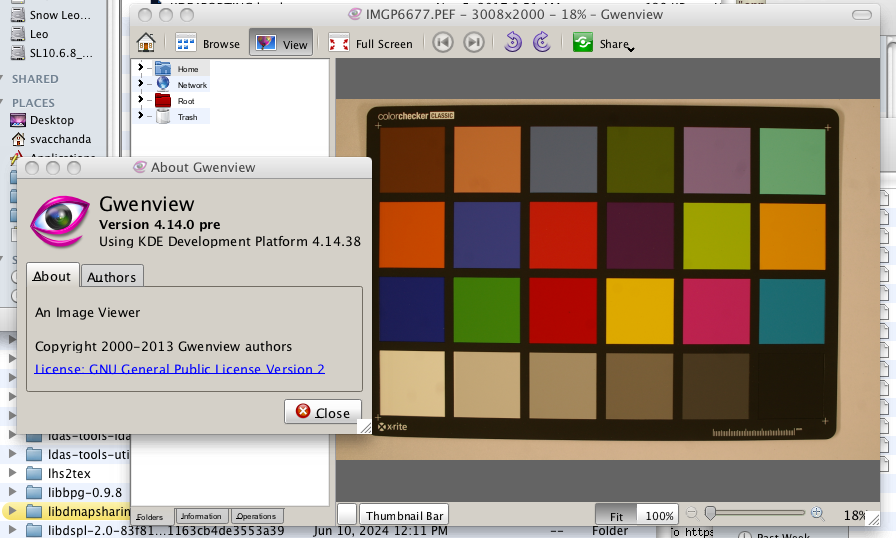Open the GNU General Public License link

coord(179,369)
